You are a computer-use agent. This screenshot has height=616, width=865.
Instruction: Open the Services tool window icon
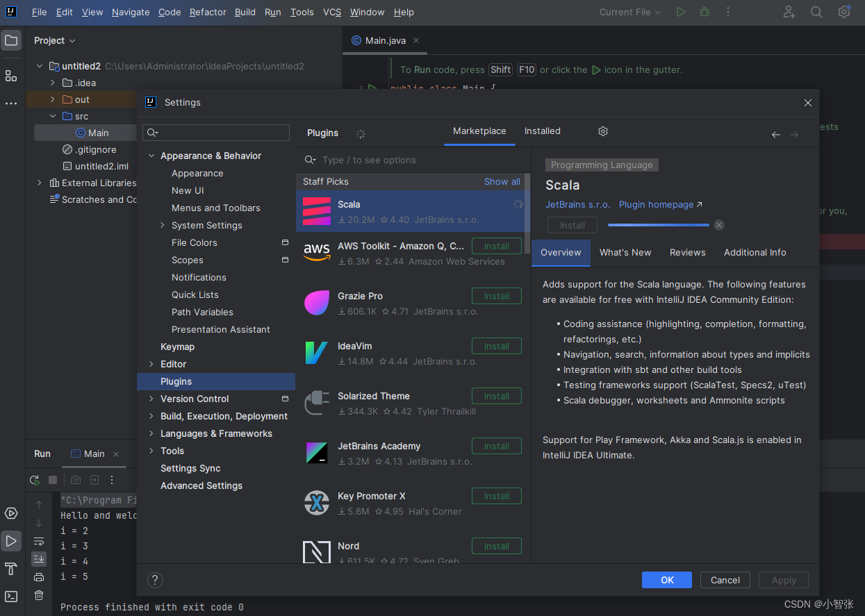tap(11, 513)
